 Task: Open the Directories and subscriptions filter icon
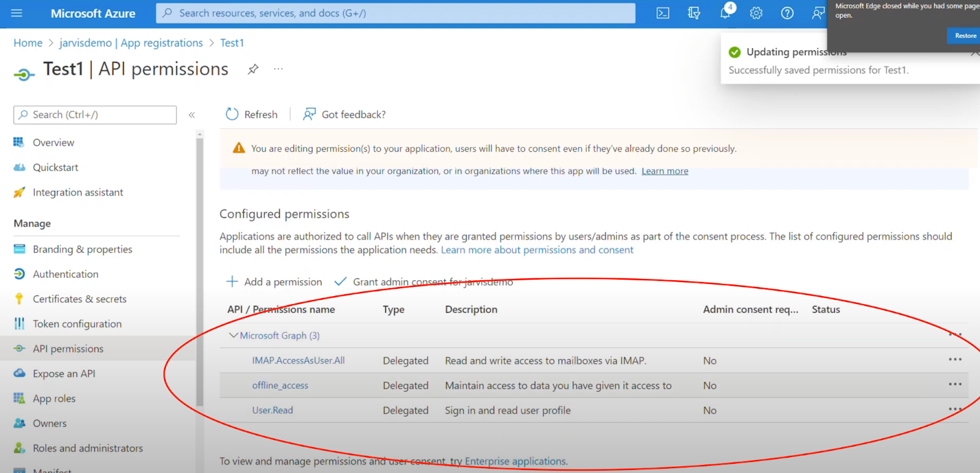click(694, 13)
